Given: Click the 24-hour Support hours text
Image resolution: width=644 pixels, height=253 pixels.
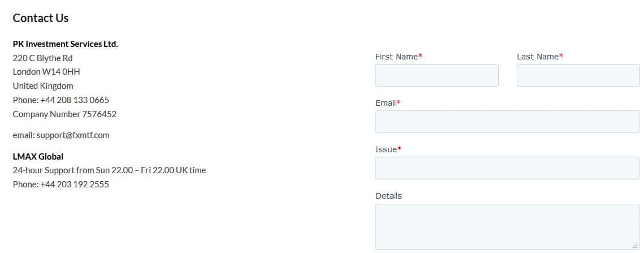Looking at the screenshot, I should click(x=109, y=170).
